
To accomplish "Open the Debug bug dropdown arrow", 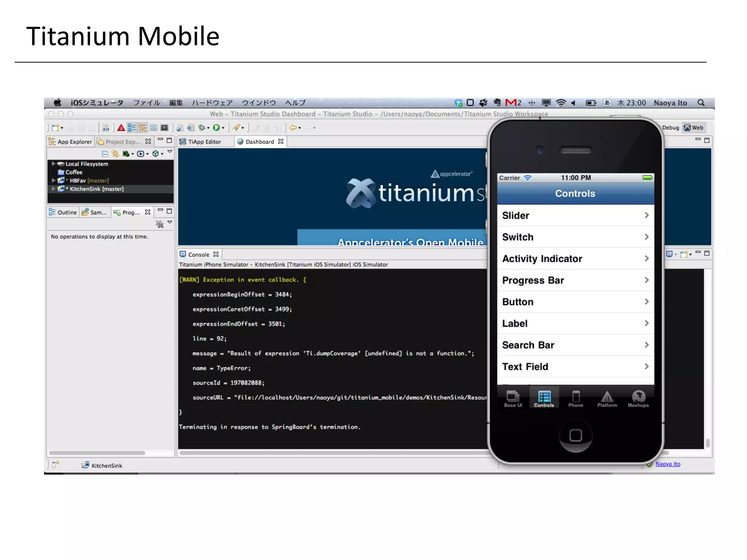I will [208, 128].
